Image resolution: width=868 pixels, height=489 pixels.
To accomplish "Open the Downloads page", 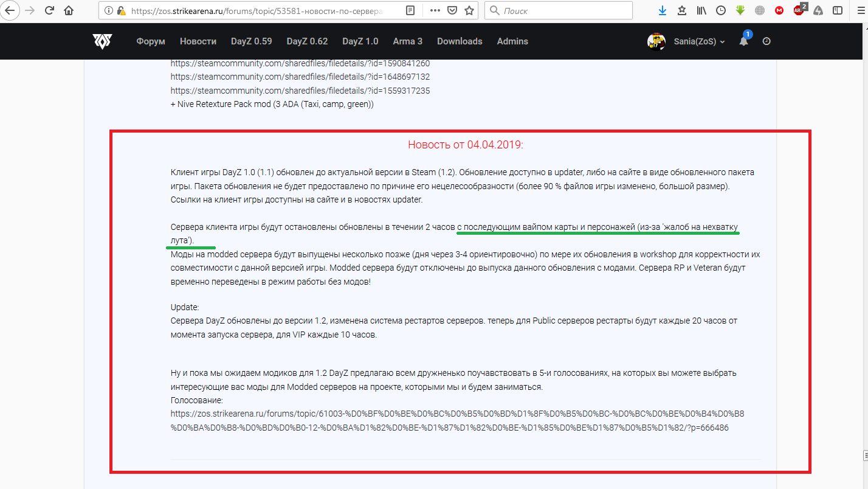I will coord(460,41).
